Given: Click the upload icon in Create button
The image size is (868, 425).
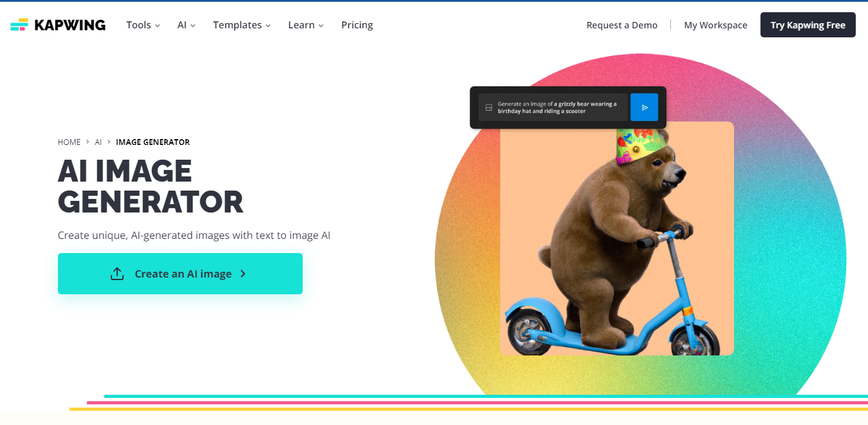Looking at the screenshot, I should [x=117, y=274].
